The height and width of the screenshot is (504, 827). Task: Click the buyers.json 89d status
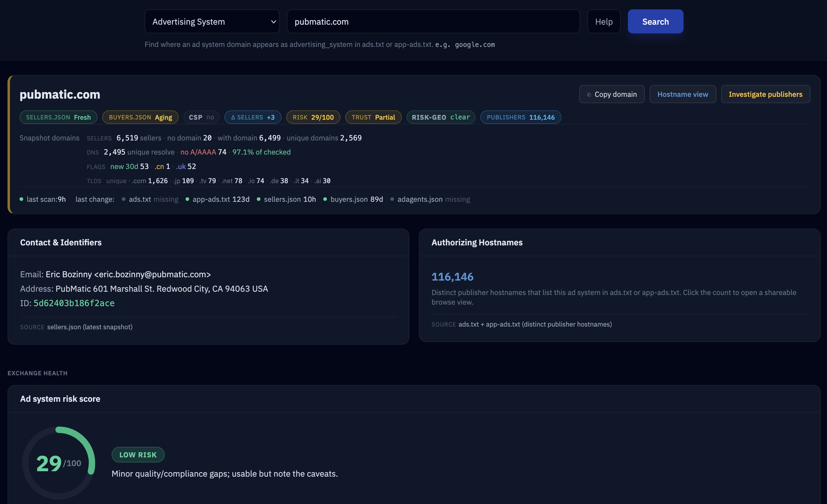[353, 199]
